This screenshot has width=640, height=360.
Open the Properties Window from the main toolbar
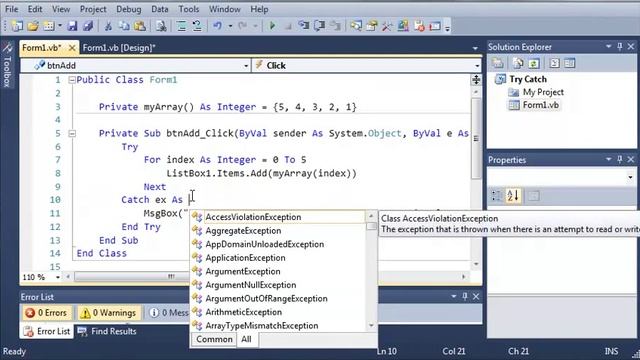tap(371, 26)
